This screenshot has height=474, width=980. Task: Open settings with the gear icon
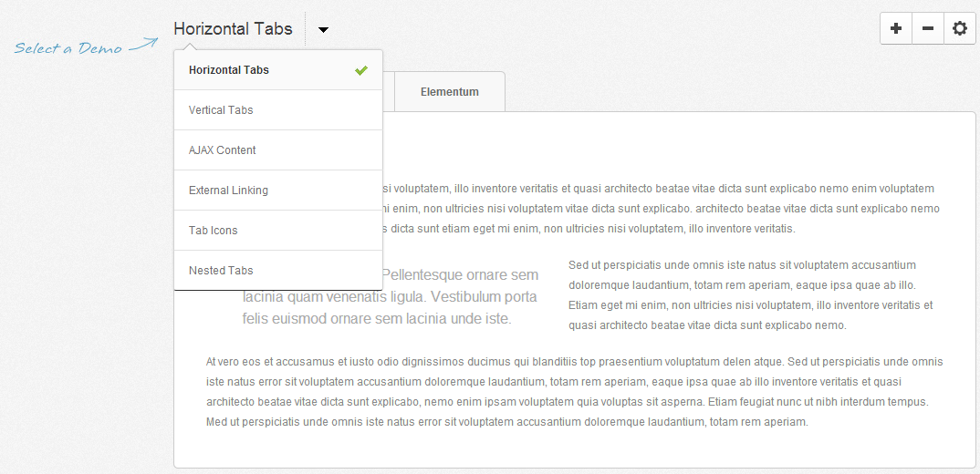tap(959, 28)
